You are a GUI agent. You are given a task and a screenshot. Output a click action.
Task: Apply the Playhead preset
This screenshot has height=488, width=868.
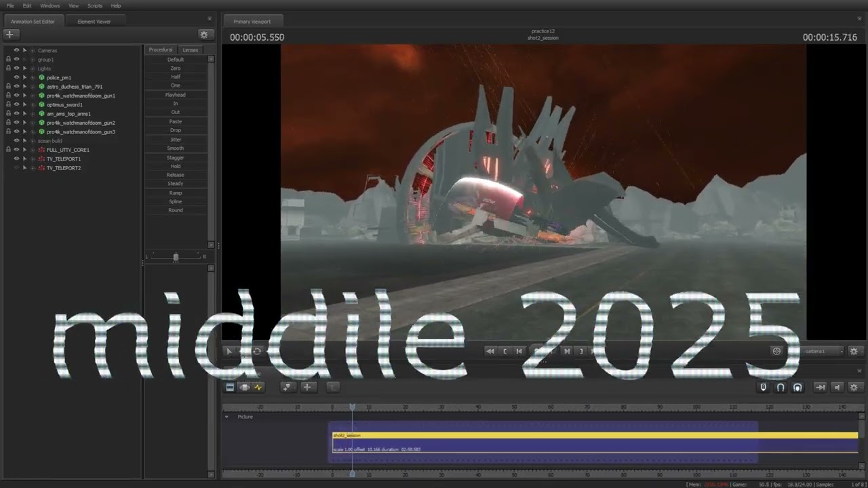[176, 95]
